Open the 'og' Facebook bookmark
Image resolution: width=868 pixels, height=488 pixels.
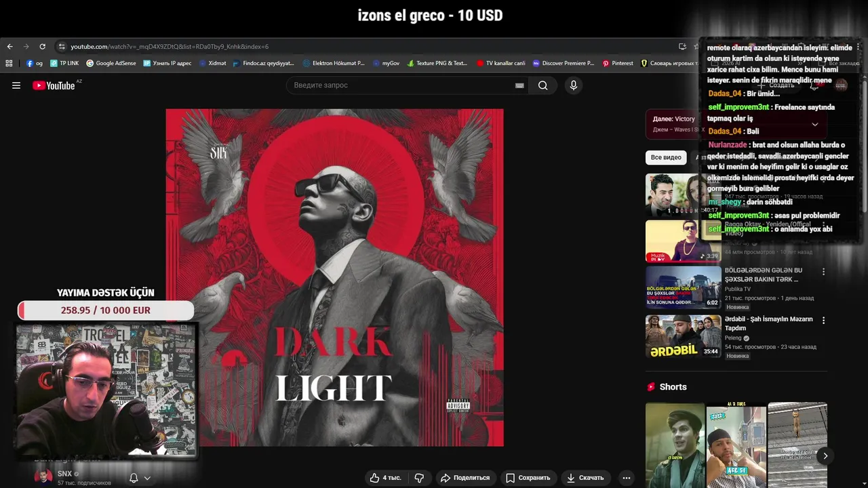pos(35,63)
